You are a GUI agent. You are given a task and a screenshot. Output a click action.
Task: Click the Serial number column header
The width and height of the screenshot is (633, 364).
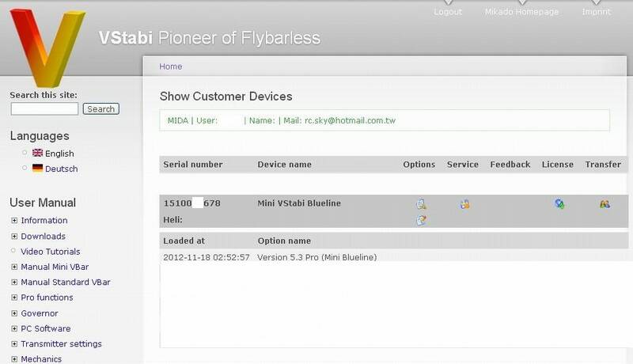click(x=193, y=165)
